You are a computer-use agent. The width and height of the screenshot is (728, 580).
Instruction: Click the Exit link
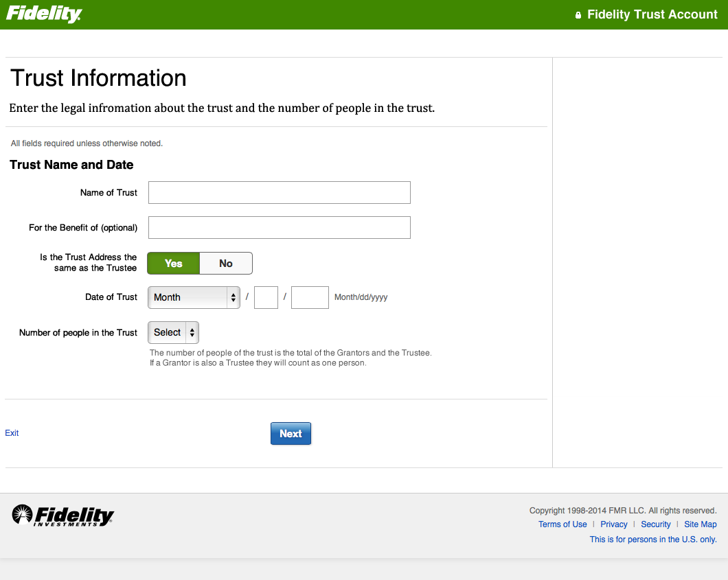tap(12, 433)
